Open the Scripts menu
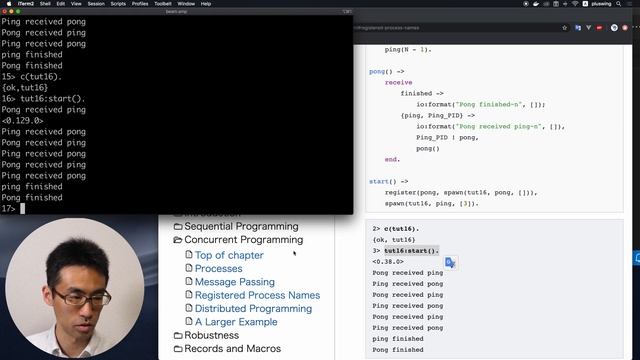640x360 pixels. coord(118,4)
